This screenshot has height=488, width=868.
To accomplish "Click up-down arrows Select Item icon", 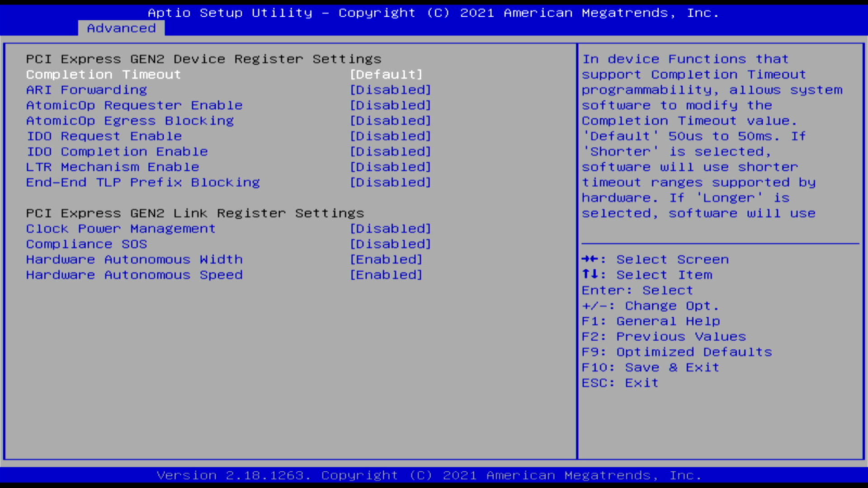I will click(590, 275).
